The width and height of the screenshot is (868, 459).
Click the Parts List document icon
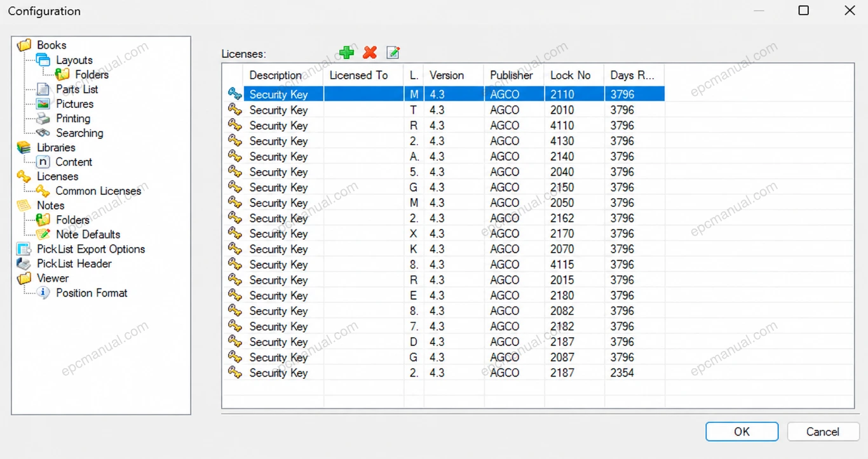[43, 89]
